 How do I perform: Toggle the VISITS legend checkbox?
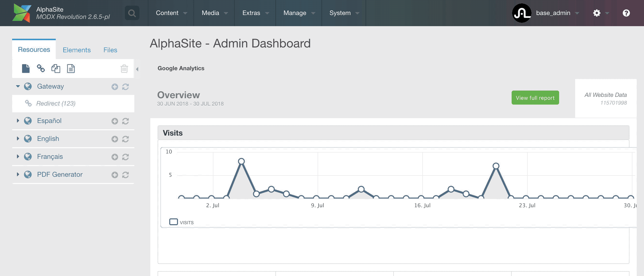pyautogui.click(x=174, y=222)
